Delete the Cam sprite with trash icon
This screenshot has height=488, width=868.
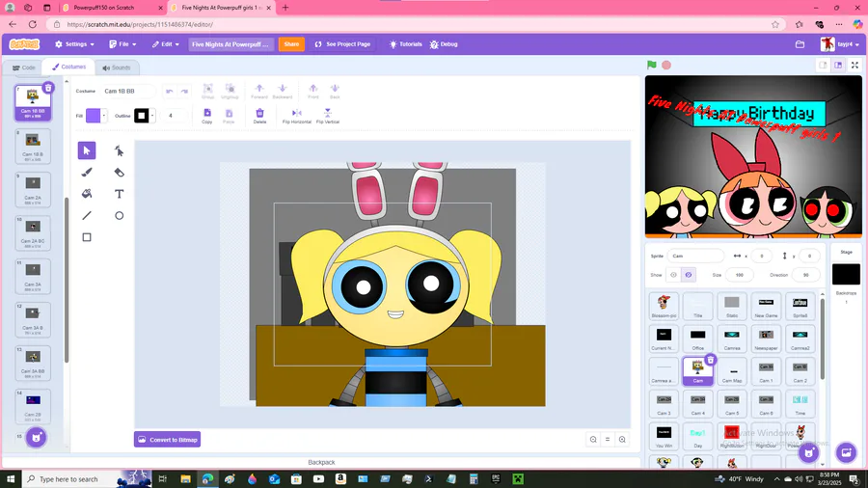710,360
